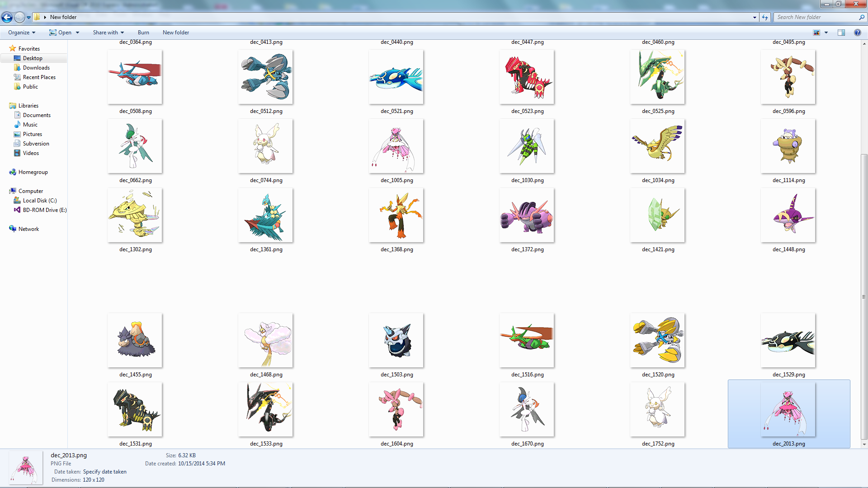Click New folder breadcrumb in address bar
This screenshot has height=488, width=868.
pos(63,17)
